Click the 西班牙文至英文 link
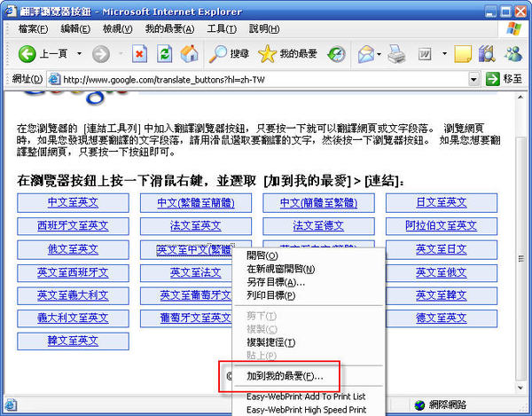 pos(73,225)
